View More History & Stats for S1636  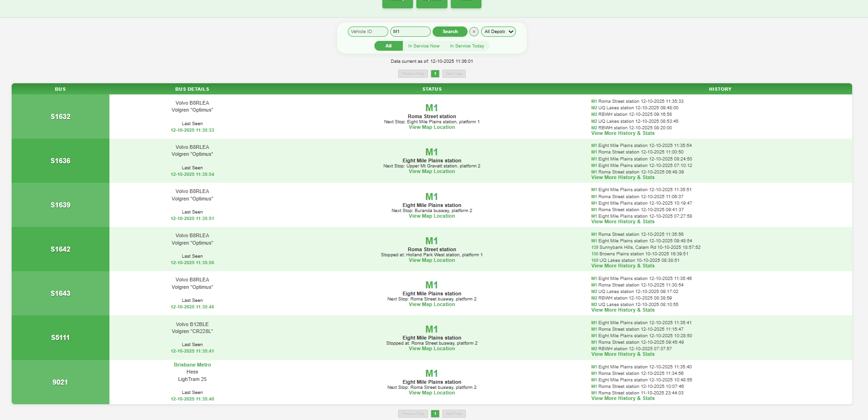[623, 178]
